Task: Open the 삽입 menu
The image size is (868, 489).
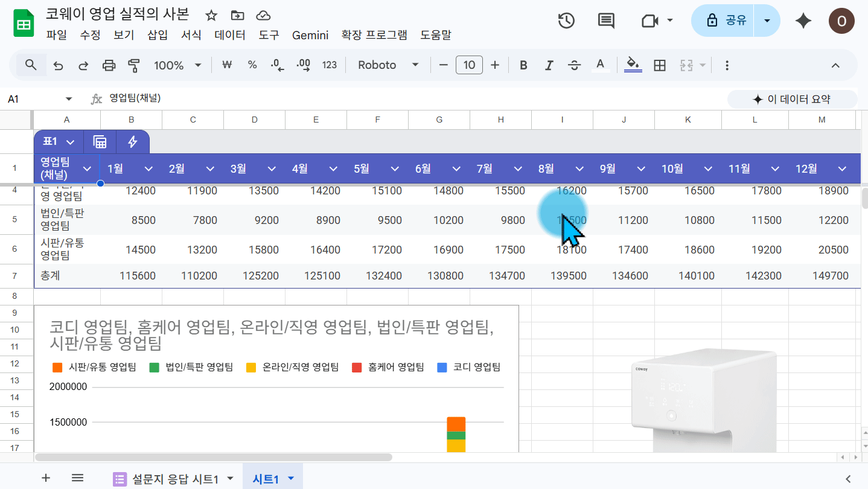Action: [x=158, y=35]
